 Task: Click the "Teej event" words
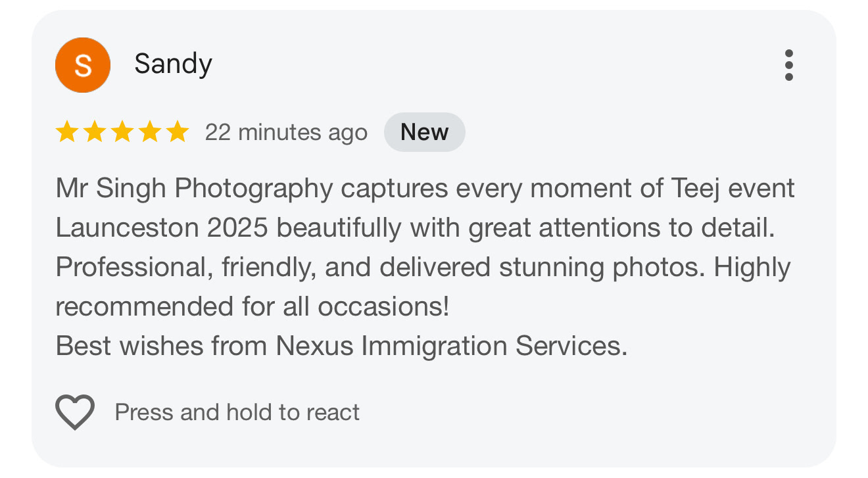click(x=733, y=189)
